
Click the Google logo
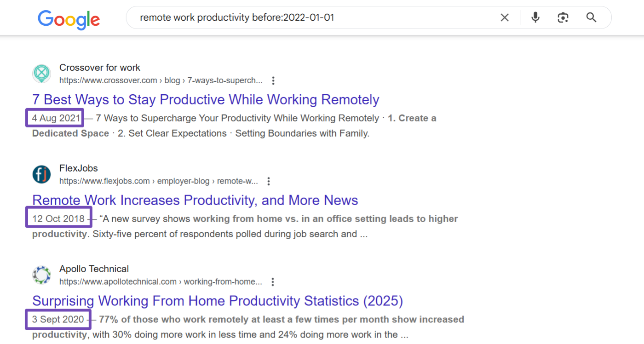pos(69,19)
